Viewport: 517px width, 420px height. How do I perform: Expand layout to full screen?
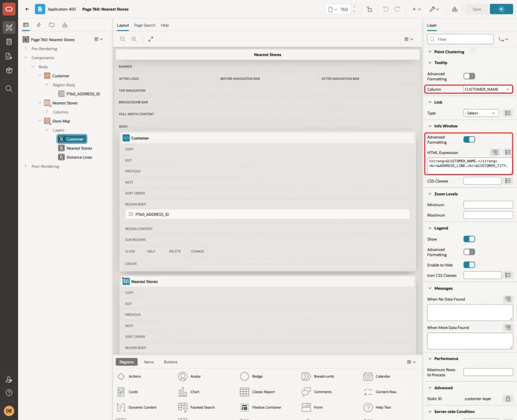click(x=150, y=39)
